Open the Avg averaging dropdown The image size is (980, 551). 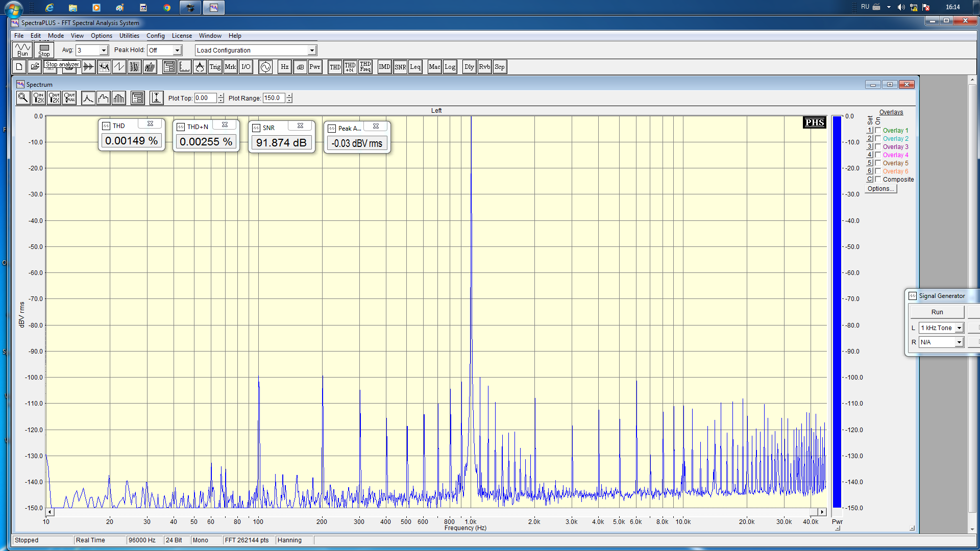pos(104,50)
